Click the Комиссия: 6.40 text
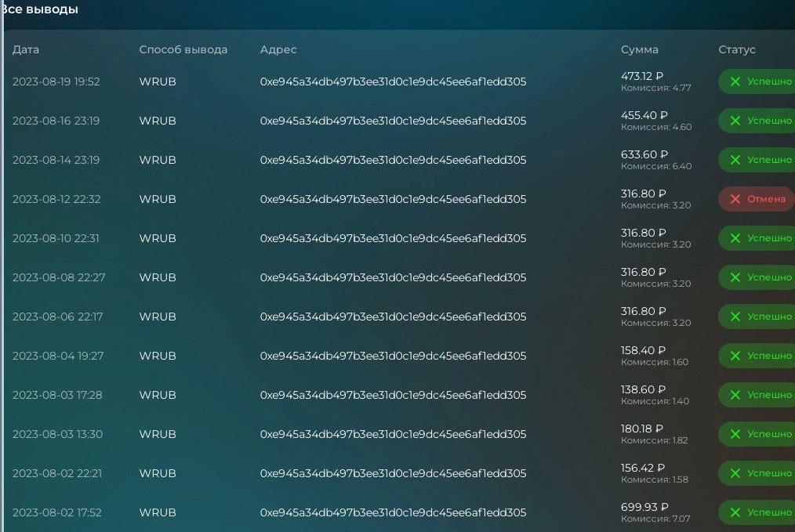 click(656, 166)
